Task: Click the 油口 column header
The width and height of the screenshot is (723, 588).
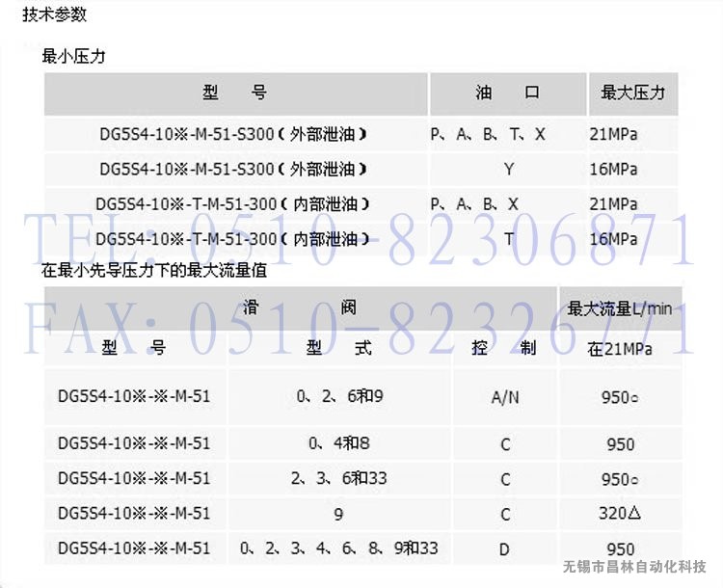Action: coord(507,94)
